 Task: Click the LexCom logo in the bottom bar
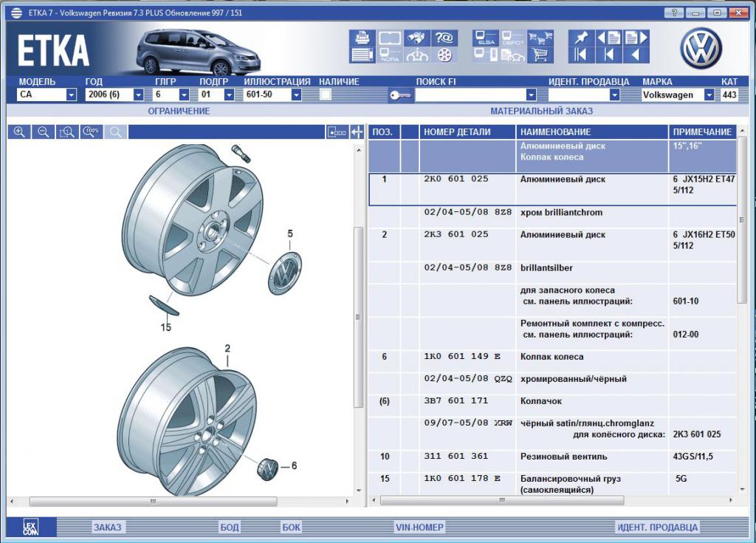point(31,527)
